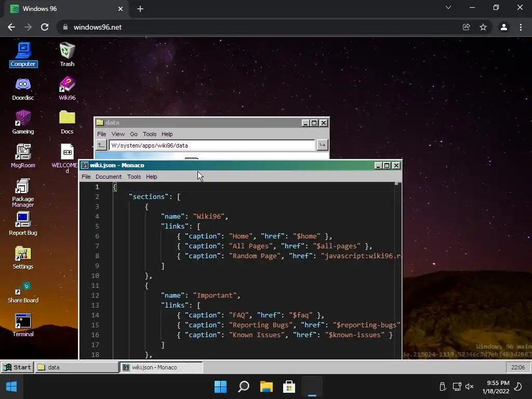Open the Wiki96 desktop shortcut
Viewport: 532px width, 399px height.
click(x=67, y=88)
